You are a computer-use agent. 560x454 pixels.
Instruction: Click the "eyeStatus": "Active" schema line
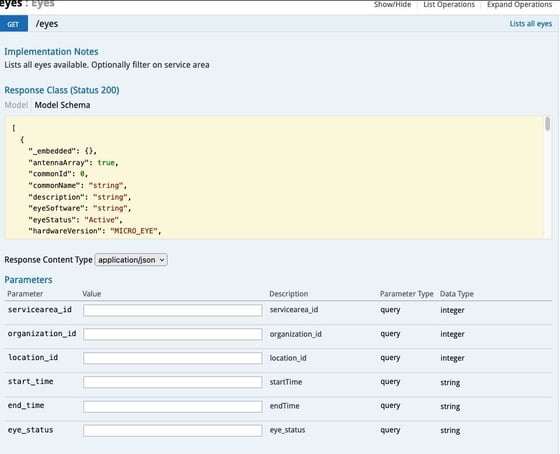pos(75,220)
